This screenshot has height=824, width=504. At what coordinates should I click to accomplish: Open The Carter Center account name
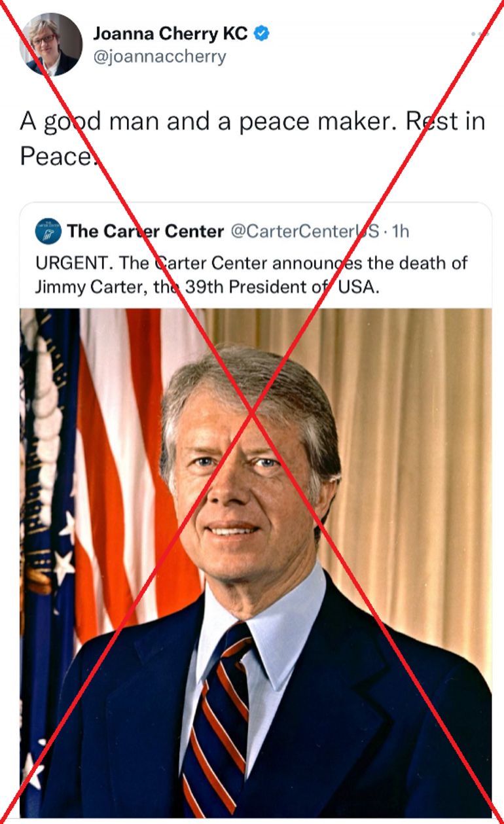coord(145,231)
